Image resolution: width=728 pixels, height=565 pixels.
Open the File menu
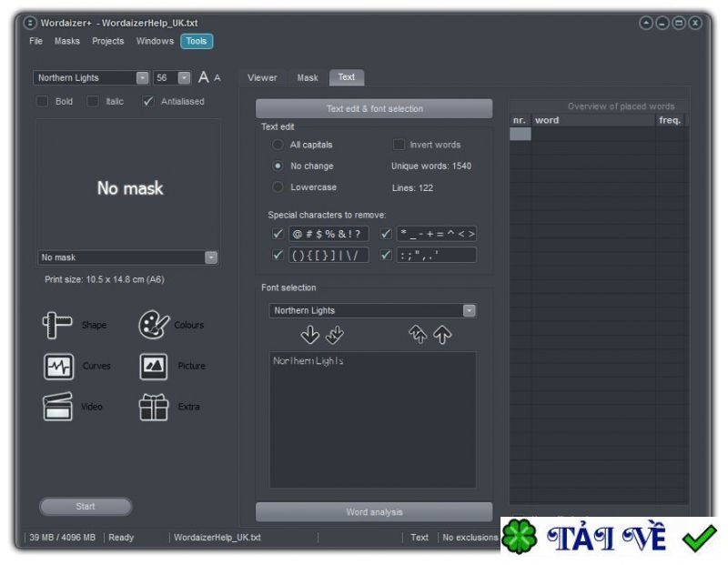tap(35, 41)
